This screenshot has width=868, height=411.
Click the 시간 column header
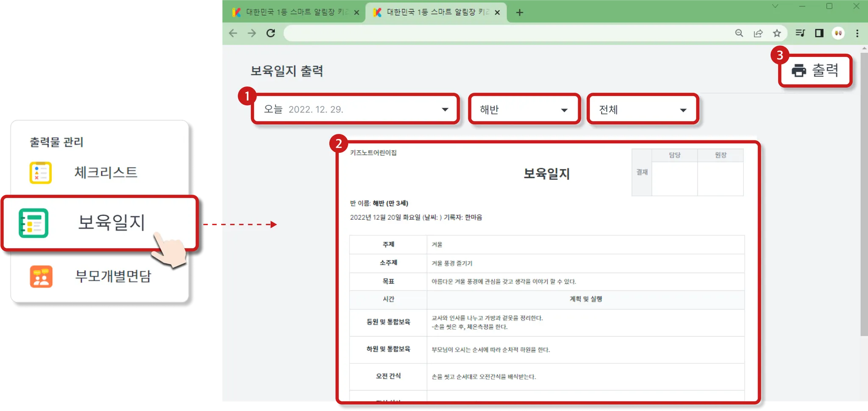[388, 299]
